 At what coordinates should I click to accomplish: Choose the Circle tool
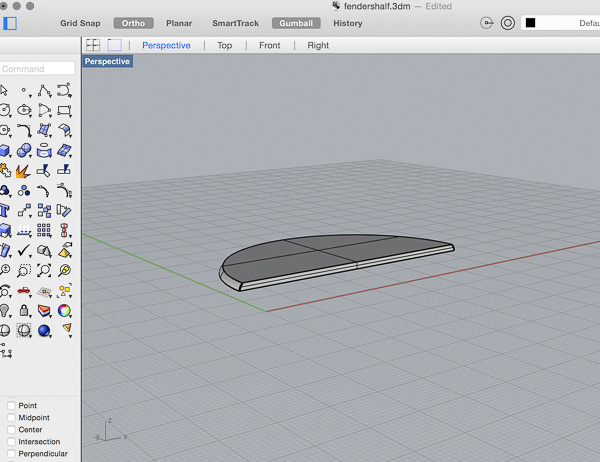tap(5, 111)
